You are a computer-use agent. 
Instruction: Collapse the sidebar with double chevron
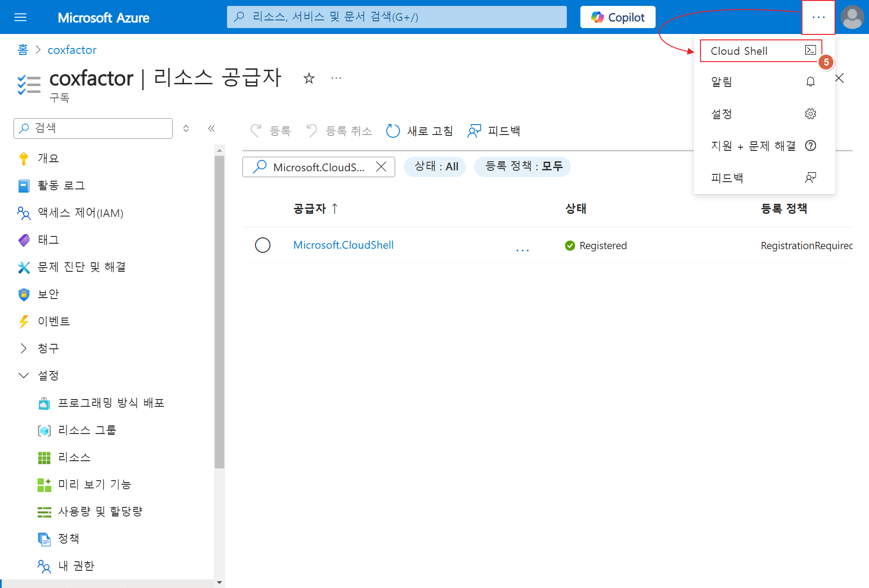[211, 129]
